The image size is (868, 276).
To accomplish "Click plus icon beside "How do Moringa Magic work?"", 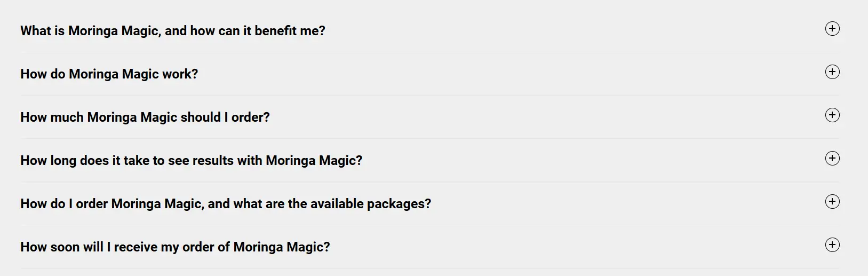I will point(832,72).
